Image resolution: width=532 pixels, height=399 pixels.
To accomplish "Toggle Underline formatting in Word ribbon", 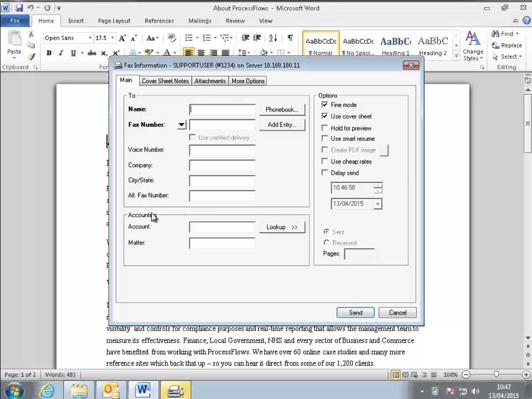I will point(73,53).
